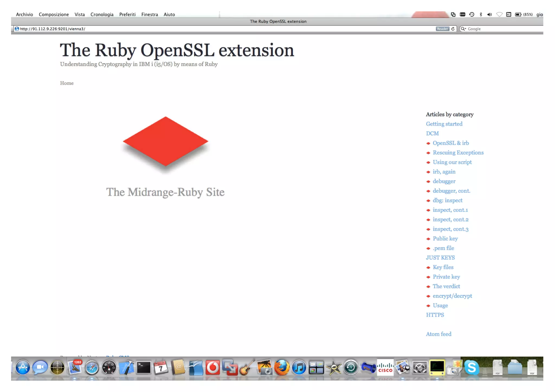Open Skype from the dock
Screen dimensions: 555x392
[472, 368]
